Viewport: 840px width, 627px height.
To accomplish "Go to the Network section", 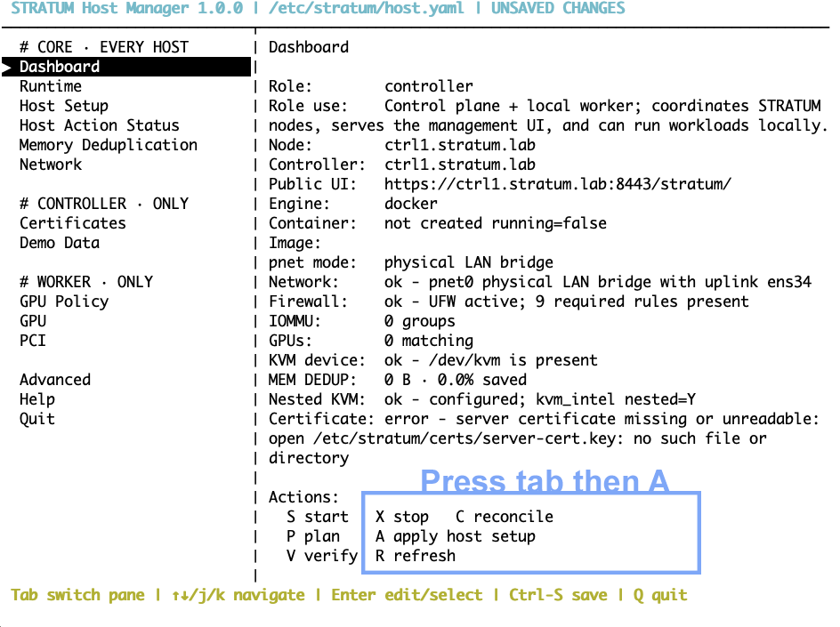I will point(51,165).
